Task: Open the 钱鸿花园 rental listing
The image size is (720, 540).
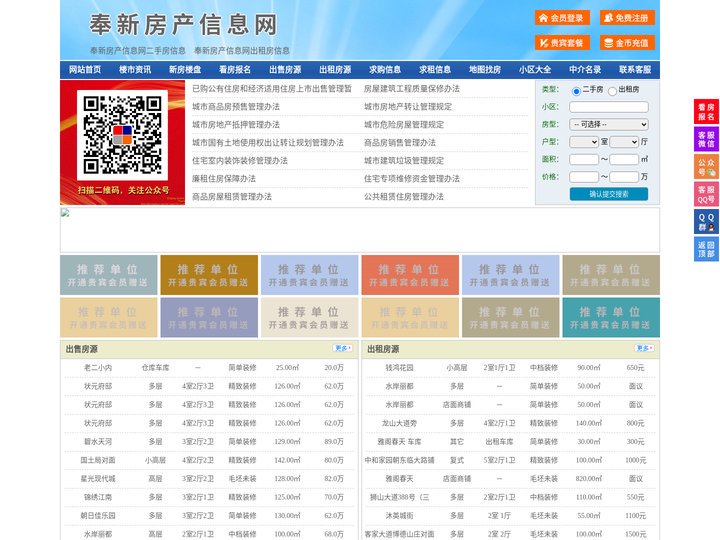Action: (399, 368)
